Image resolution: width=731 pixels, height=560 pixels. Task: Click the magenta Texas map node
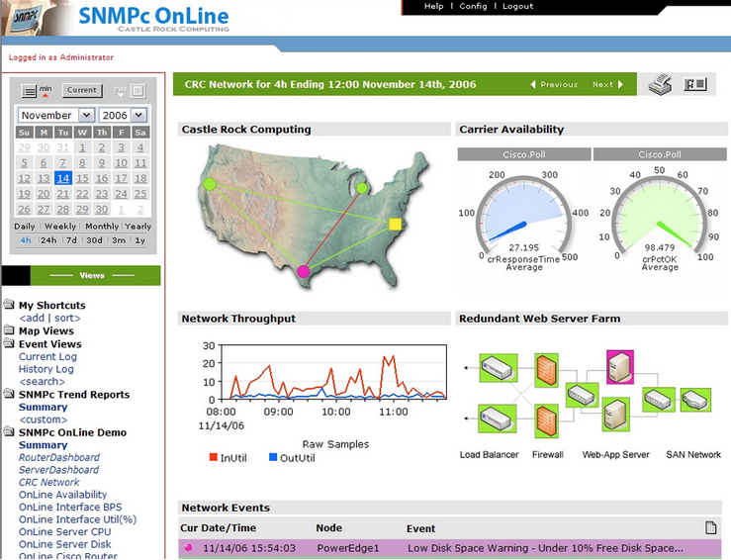click(303, 271)
